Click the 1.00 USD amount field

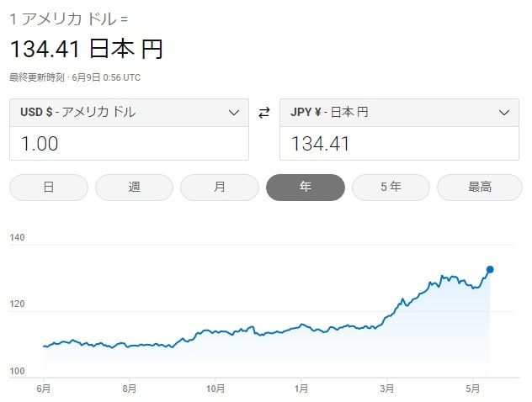pyautogui.click(x=129, y=144)
